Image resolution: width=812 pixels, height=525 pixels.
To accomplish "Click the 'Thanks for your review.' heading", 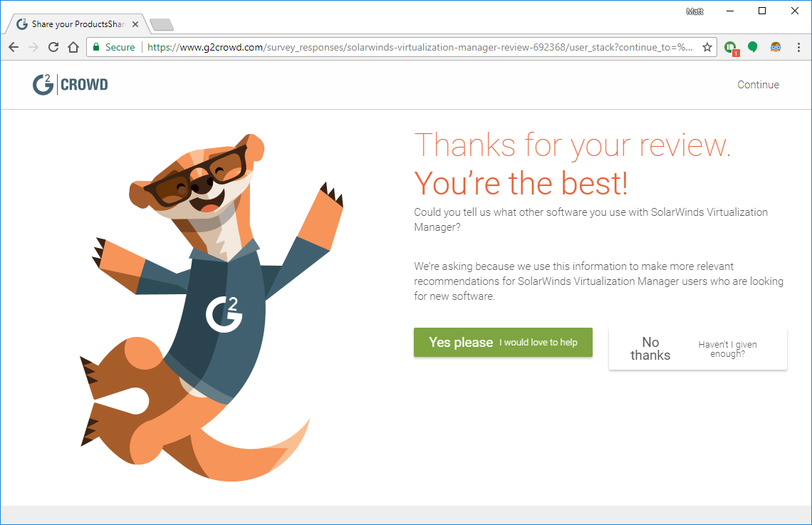I will [572, 145].
